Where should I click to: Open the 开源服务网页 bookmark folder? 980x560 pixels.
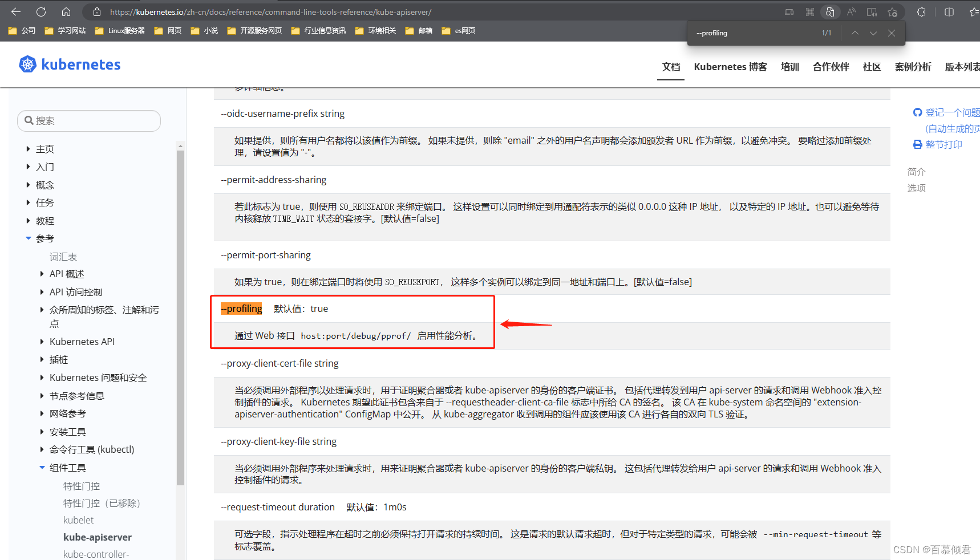point(254,31)
